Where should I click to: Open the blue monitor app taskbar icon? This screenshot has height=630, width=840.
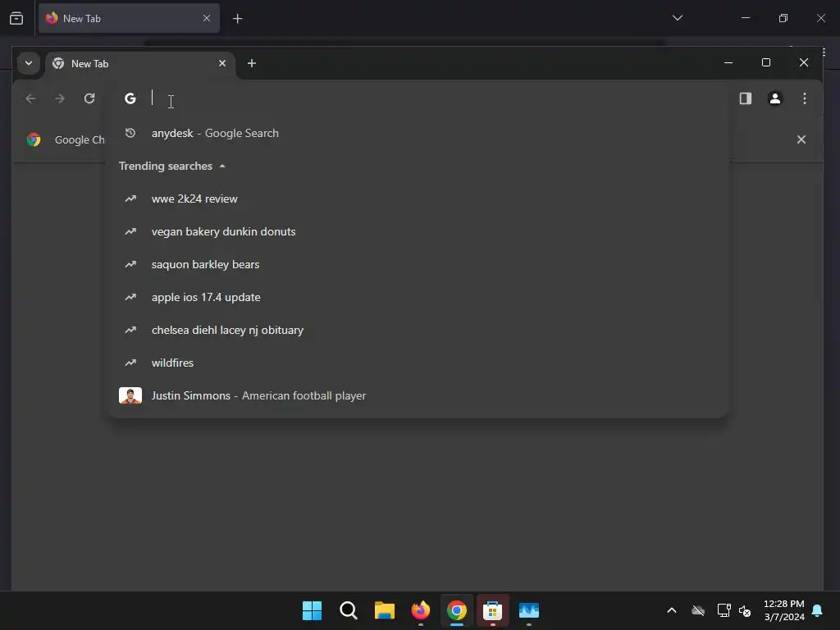[x=529, y=610]
